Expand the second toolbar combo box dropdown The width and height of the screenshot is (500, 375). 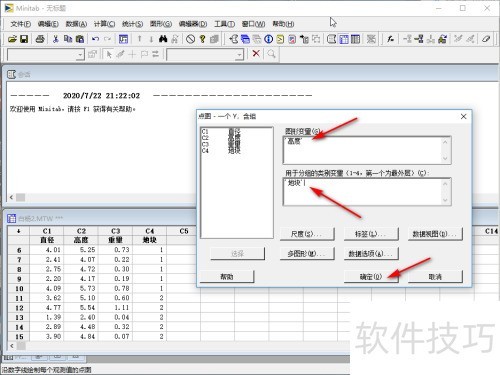click(239, 54)
